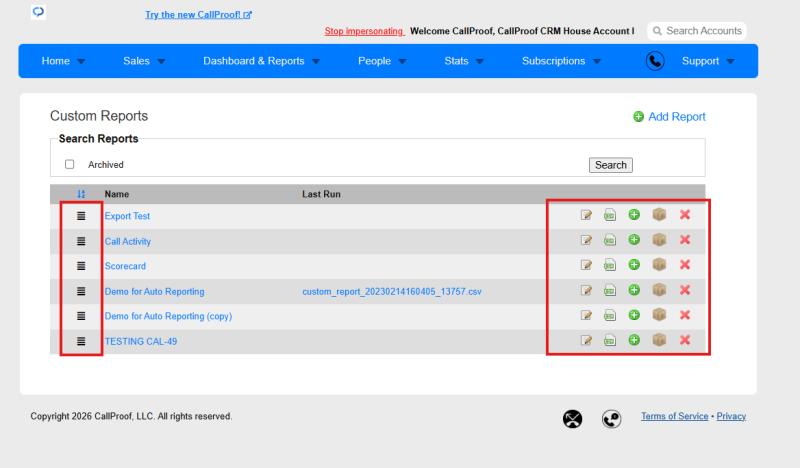Click the Search button in Search Reports
This screenshot has width=800, height=468.
pyautogui.click(x=611, y=165)
